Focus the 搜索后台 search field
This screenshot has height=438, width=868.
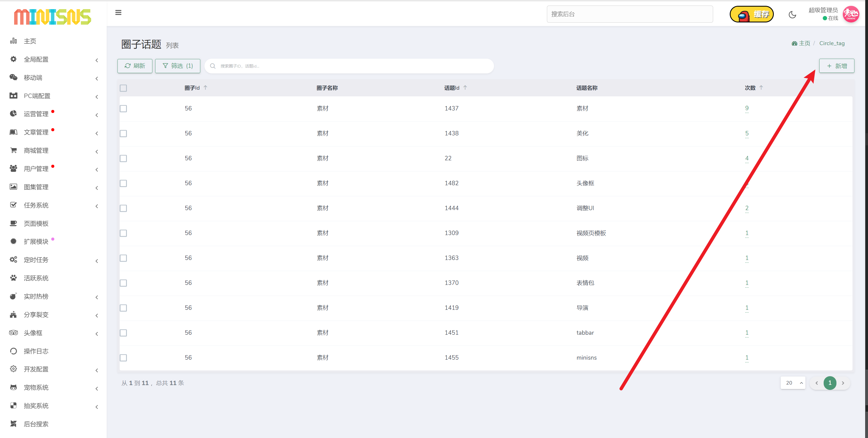[629, 14]
